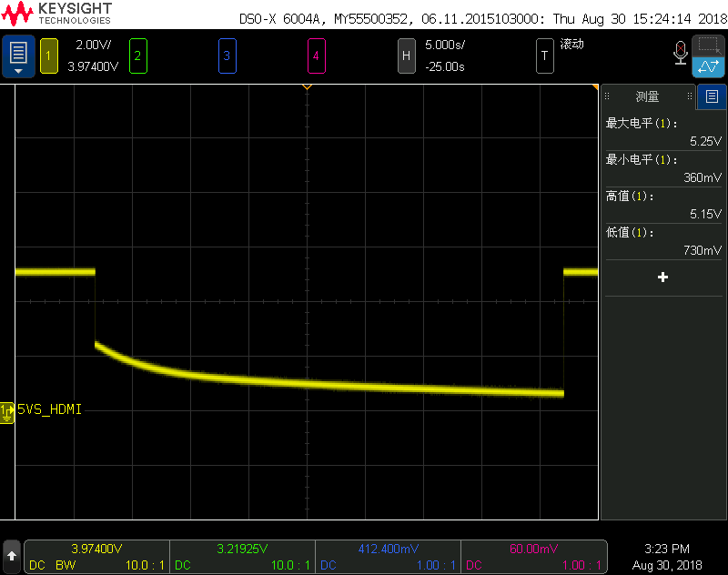
Task: Click the 2.00V/ vertical scale value
Action: pos(94,45)
